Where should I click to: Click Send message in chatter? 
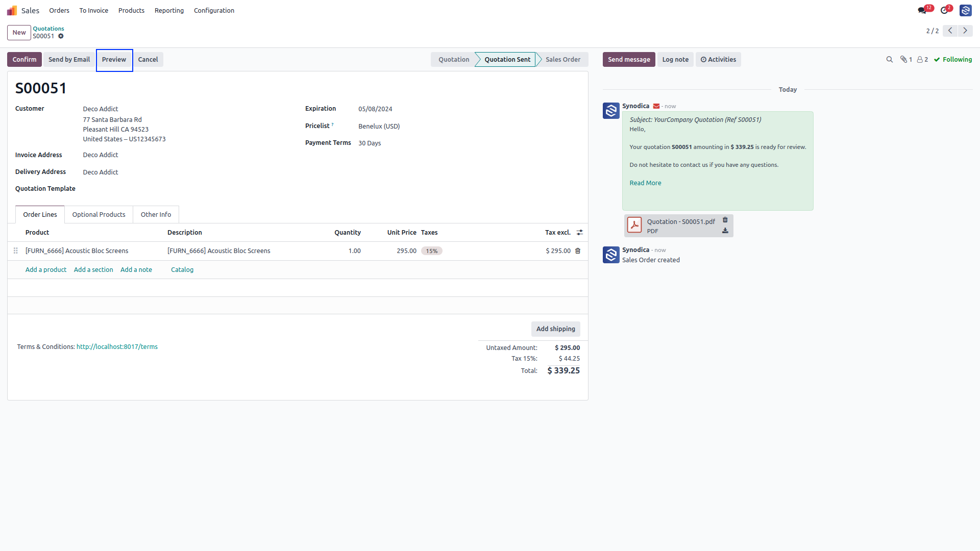click(x=629, y=60)
